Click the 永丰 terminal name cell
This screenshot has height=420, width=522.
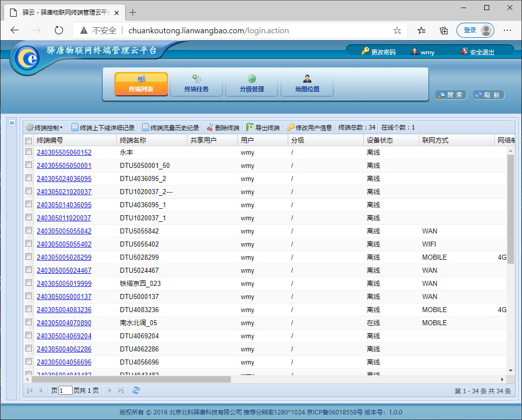(x=126, y=153)
